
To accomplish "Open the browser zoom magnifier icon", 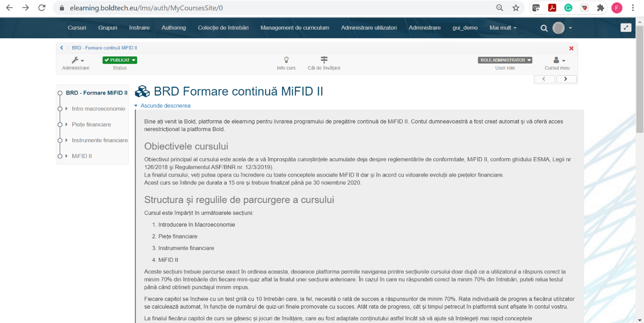I will 500,8.
